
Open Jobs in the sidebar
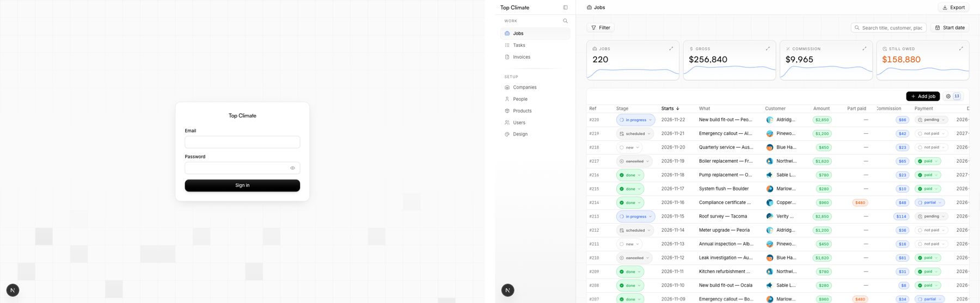point(535,33)
